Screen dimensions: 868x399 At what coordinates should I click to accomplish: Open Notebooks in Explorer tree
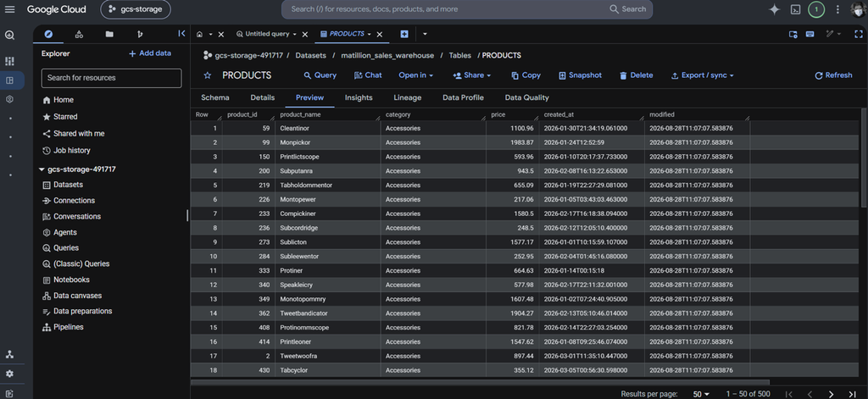click(x=66, y=280)
